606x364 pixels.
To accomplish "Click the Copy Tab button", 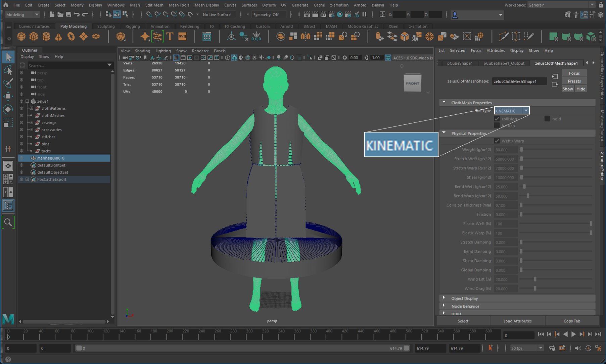I will pos(572,321).
